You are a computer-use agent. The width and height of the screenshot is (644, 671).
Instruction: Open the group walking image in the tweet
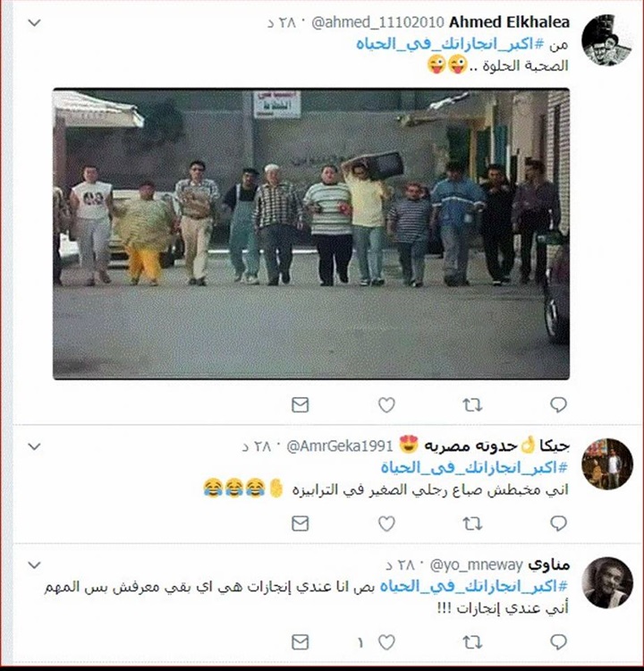[x=311, y=234]
